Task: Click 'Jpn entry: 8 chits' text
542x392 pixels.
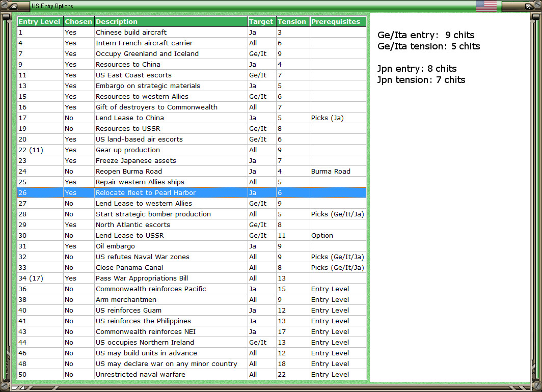Action: [x=417, y=69]
